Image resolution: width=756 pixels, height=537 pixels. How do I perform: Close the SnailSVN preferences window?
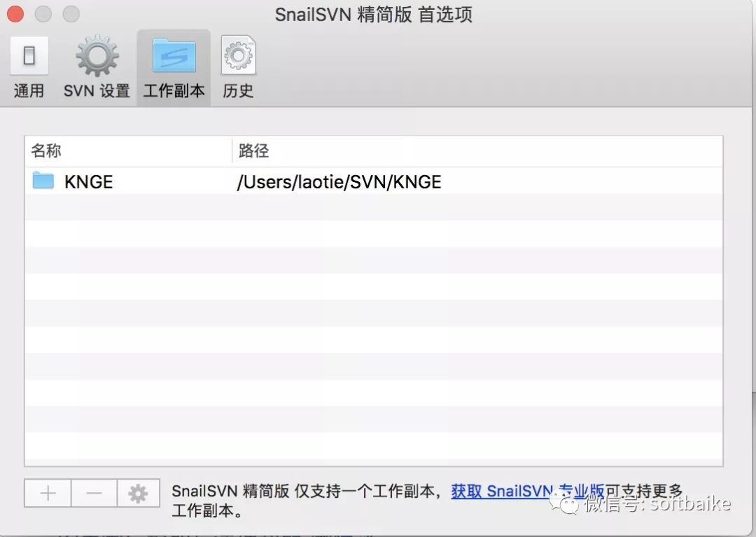(15, 13)
